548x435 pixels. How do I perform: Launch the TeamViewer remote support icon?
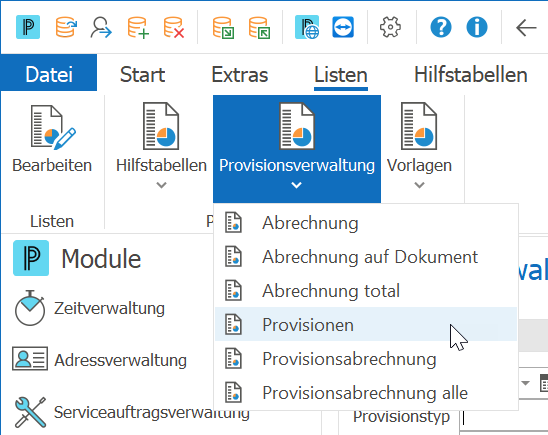pyautogui.click(x=343, y=27)
